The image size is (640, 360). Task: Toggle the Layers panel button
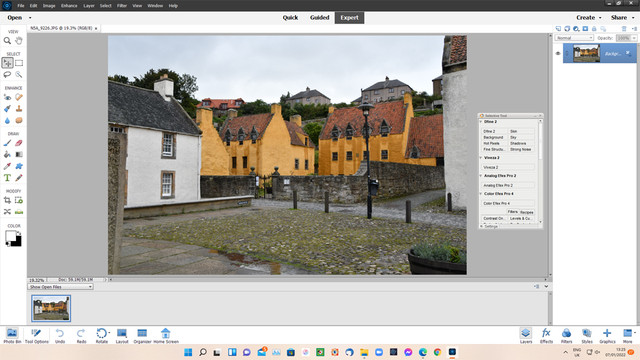point(526,336)
